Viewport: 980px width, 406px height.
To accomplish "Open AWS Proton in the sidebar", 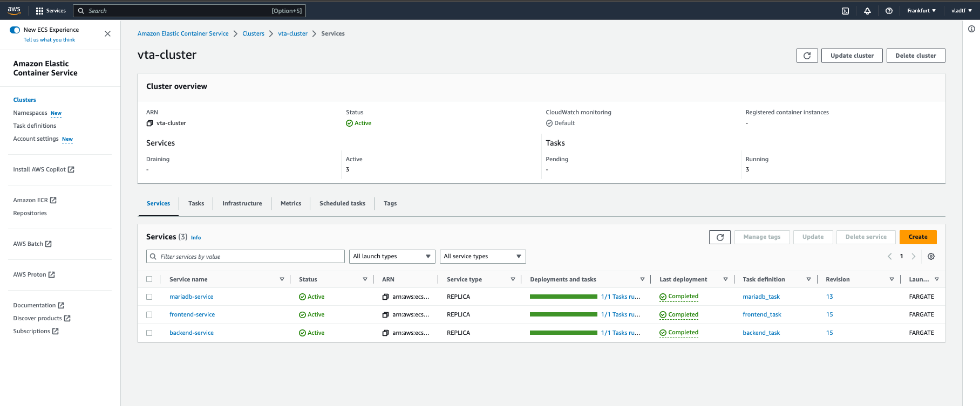I will (34, 274).
